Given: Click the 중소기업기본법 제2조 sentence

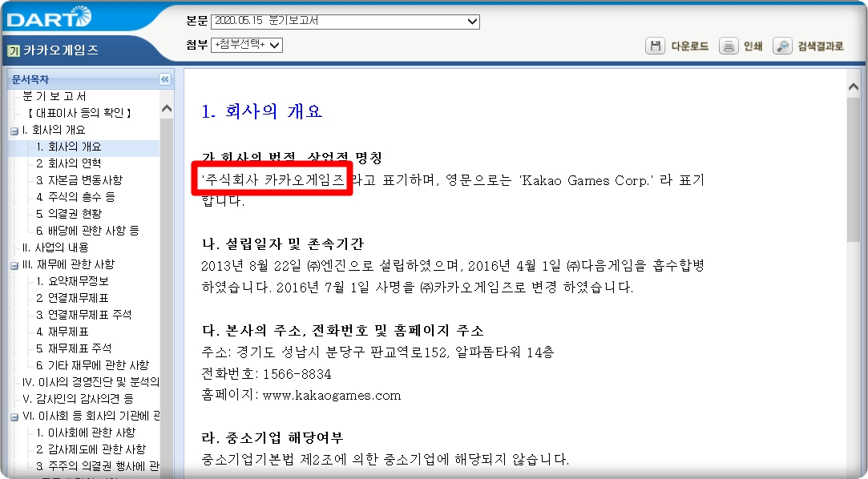Looking at the screenshot, I should click(x=386, y=459).
